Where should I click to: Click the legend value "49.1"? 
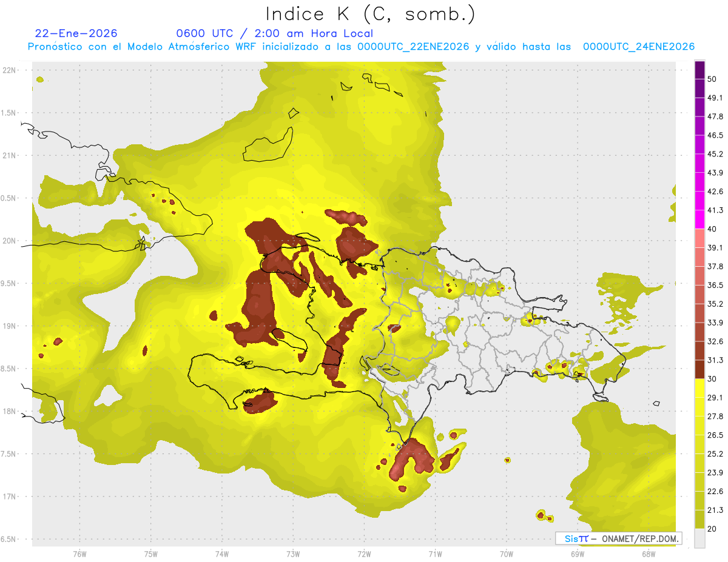point(715,98)
